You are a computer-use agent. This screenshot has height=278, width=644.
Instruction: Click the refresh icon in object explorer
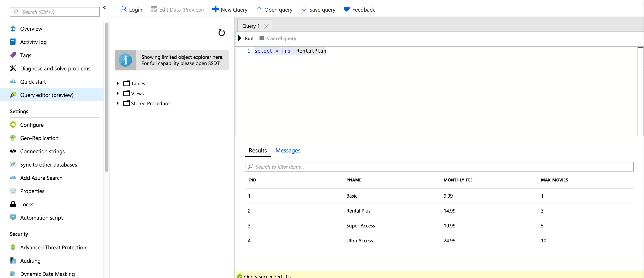221,33
